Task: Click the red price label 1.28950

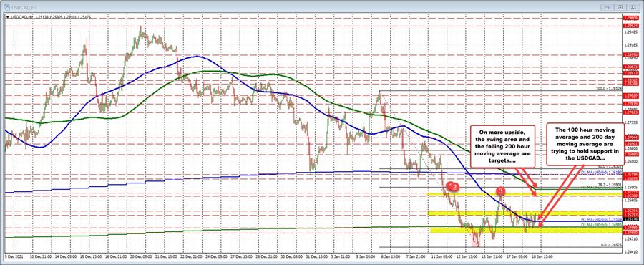Action: click(632, 54)
